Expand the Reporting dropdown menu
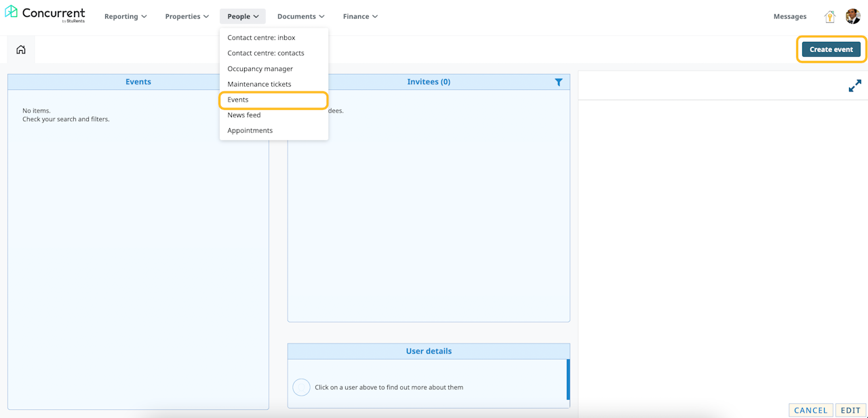The width and height of the screenshot is (868, 418). tap(125, 16)
